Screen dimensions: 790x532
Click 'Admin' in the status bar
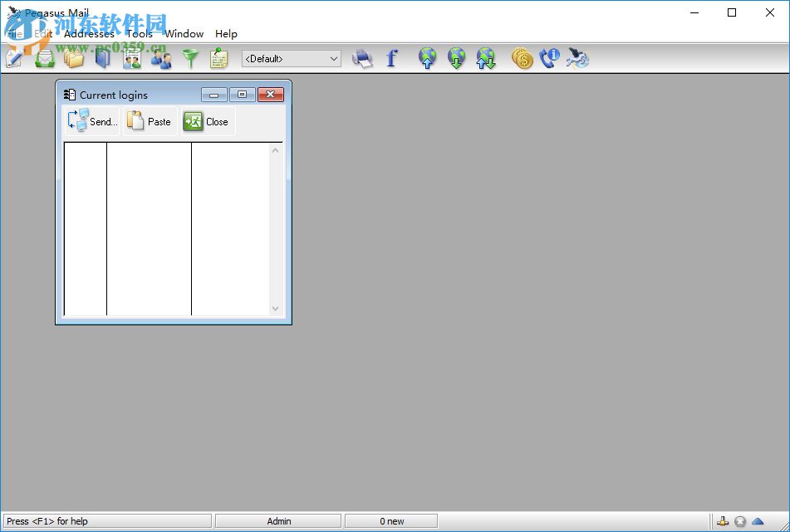[278, 521]
